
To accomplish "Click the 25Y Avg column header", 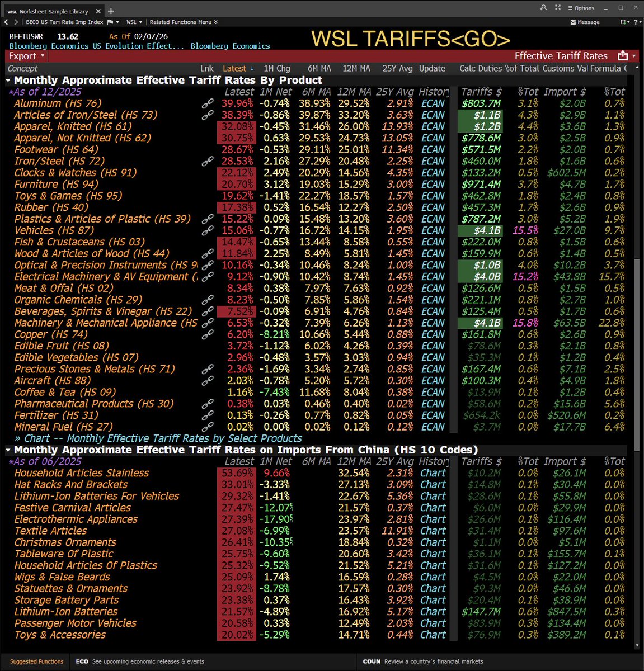I will (398, 68).
